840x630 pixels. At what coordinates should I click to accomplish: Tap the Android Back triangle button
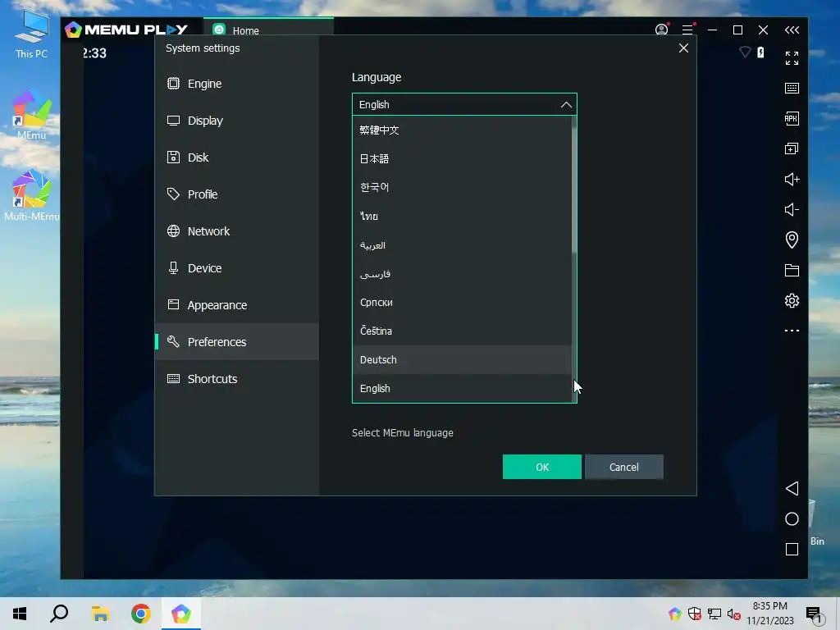coord(792,489)
